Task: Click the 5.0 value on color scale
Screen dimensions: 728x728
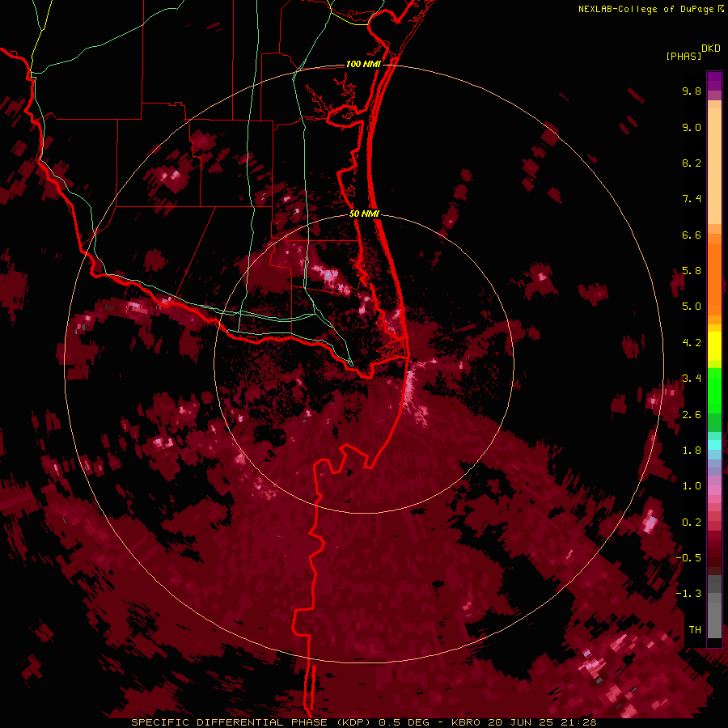Action: tap(692, 307)
